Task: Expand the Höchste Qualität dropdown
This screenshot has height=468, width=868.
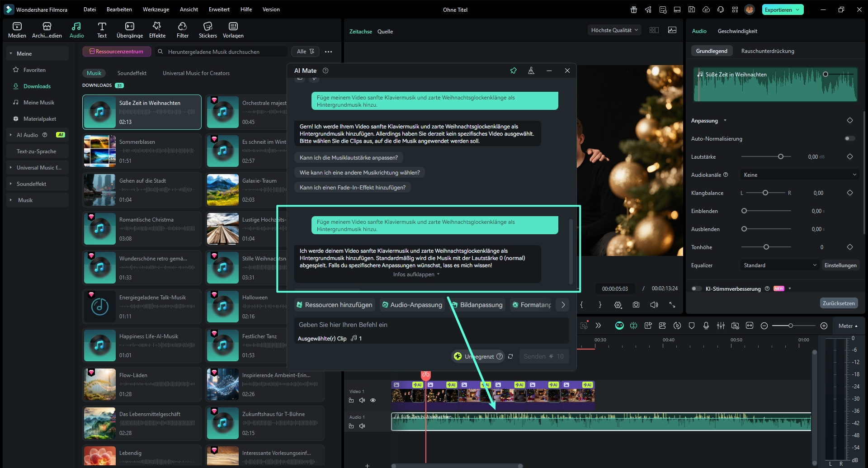Action: coord(614,30)
